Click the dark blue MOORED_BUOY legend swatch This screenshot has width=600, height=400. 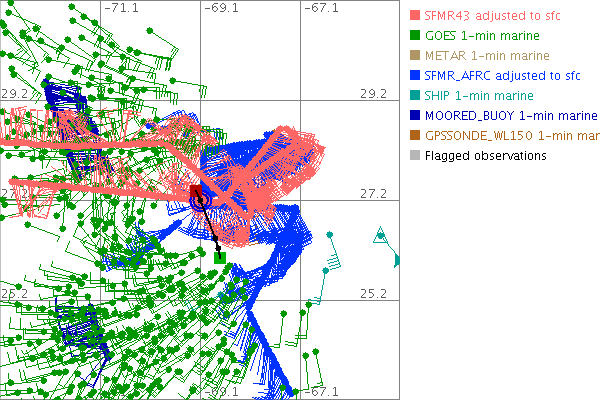(413, 115)
